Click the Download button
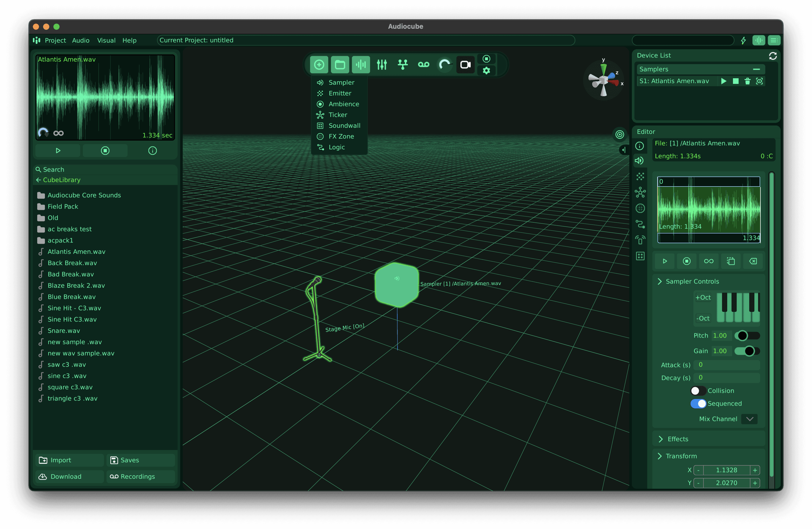 tap(70, 476)
